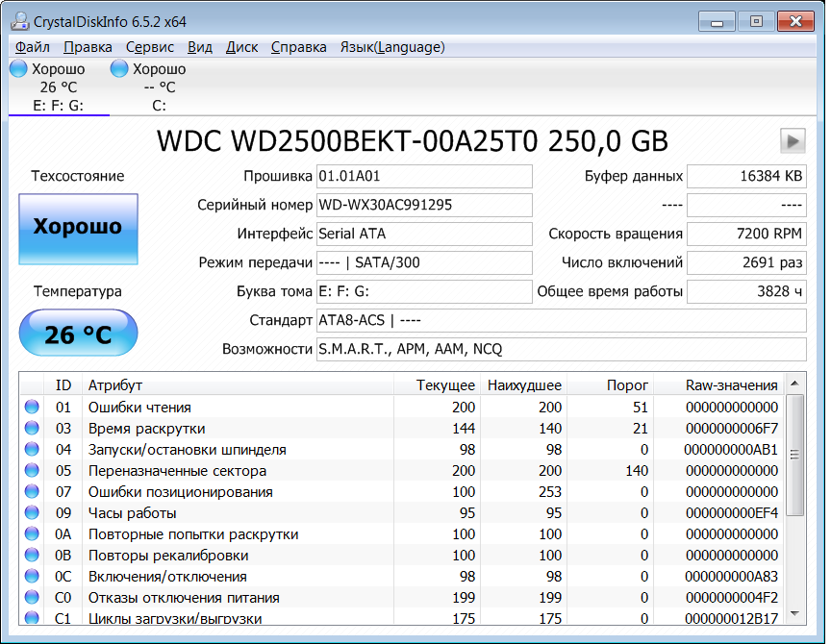Image resolution: width=831 pixels, height=644 pixels.
Task: Click status orb of attribute 05 row
Action: pos(32,470)
